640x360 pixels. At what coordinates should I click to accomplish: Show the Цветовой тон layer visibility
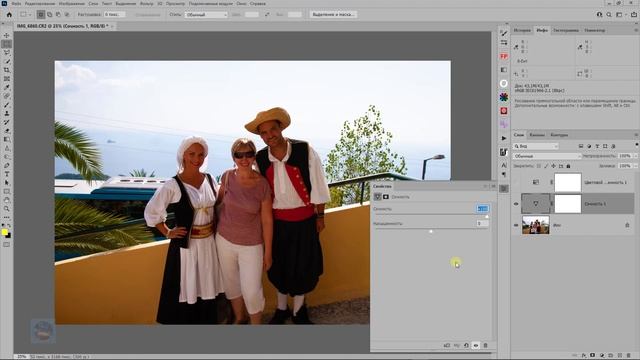click(x=516, y=182)
